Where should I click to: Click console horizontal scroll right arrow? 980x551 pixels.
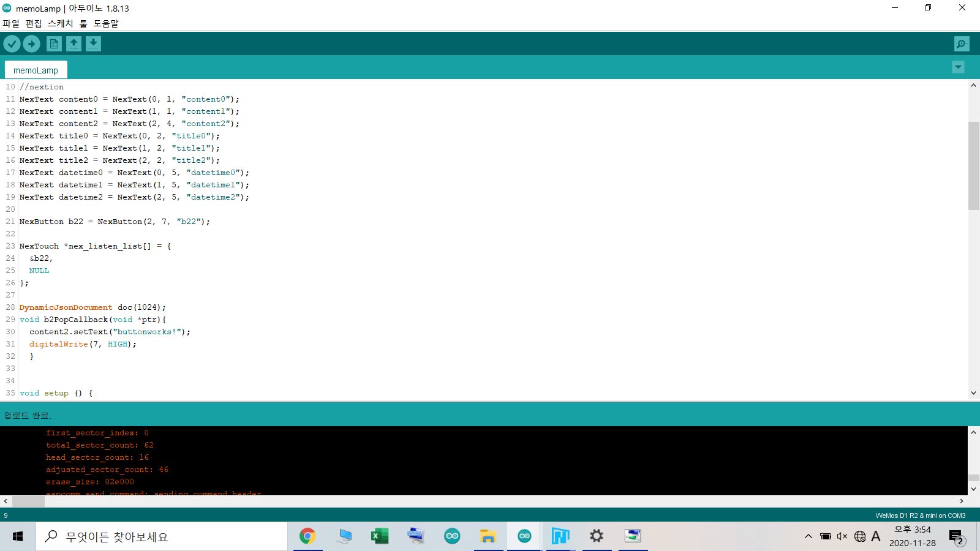[x=962, y=501]
